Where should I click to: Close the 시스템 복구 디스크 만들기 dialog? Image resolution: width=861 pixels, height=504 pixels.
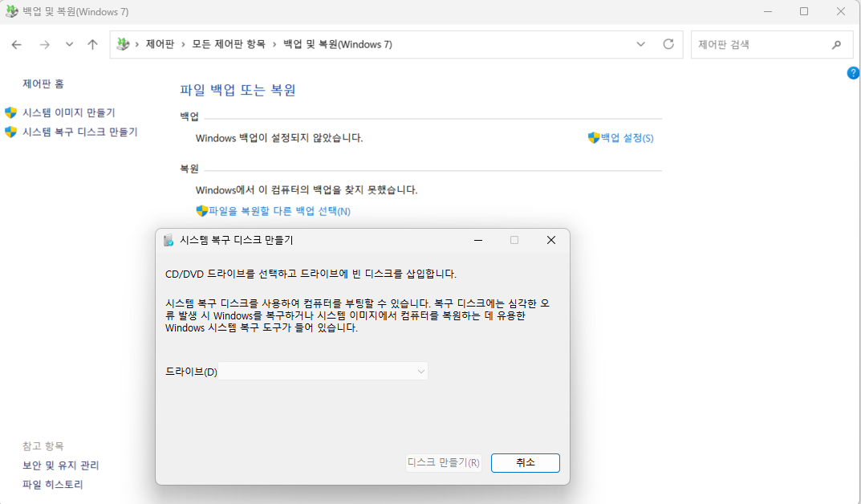pyautogui.click(x=551, y=240)
